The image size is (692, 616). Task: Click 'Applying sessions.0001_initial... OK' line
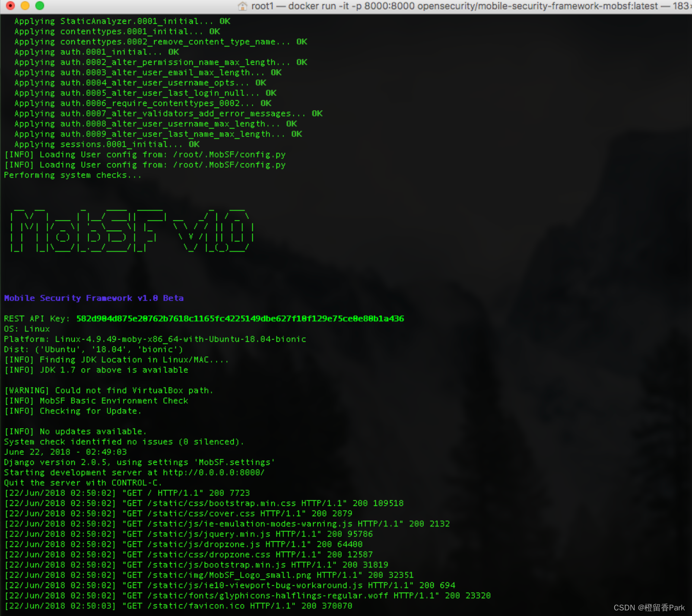tap(107, 144)
